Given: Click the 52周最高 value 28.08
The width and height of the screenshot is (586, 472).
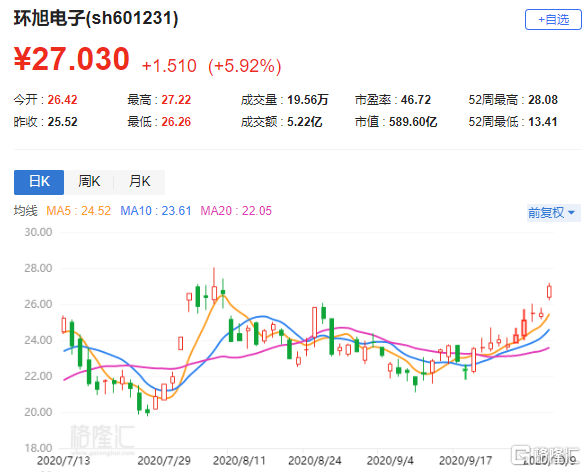Looking at the screenshot, I should 543,100.
